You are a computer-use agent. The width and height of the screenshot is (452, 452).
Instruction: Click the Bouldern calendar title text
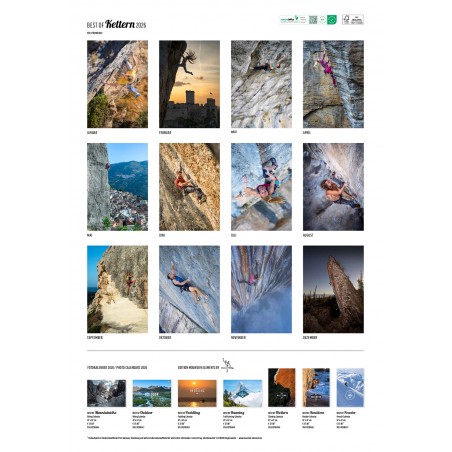point(317,413)
